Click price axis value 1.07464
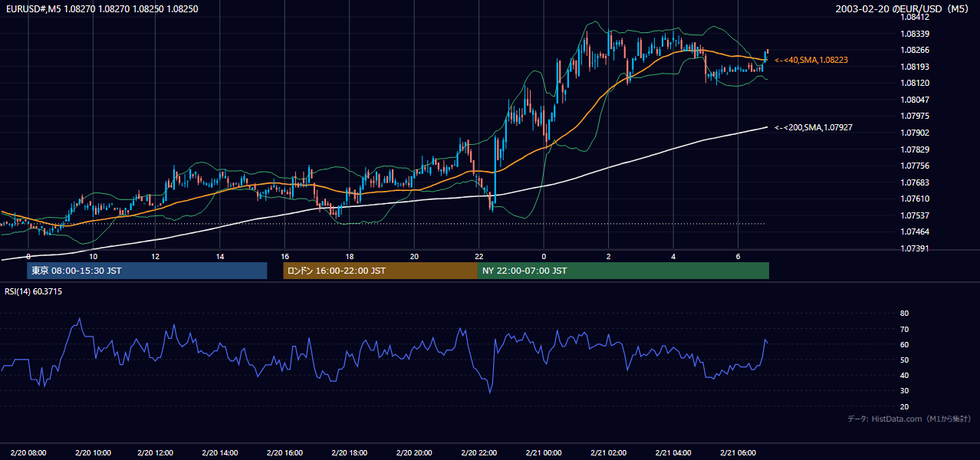The image size is (980, 460). 914,232
